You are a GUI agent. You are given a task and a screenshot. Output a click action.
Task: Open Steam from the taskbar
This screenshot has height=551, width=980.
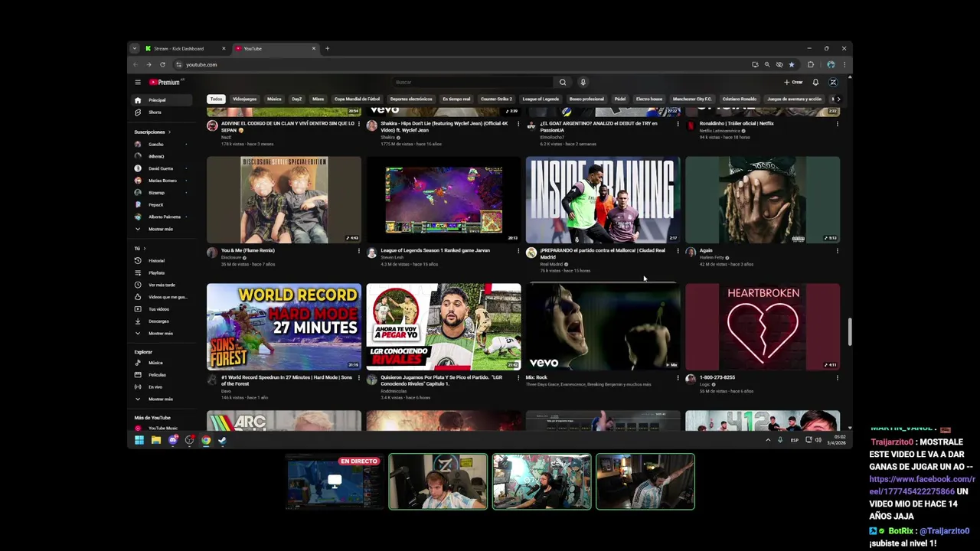coord(223,440)
